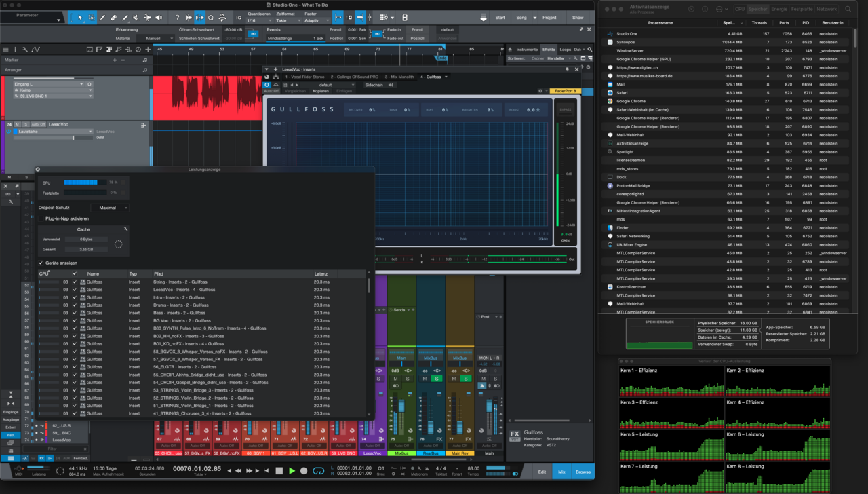Viewport: 868px width, 494px height.
Task: Click the Mindestlänge value field
Action: 296,39
